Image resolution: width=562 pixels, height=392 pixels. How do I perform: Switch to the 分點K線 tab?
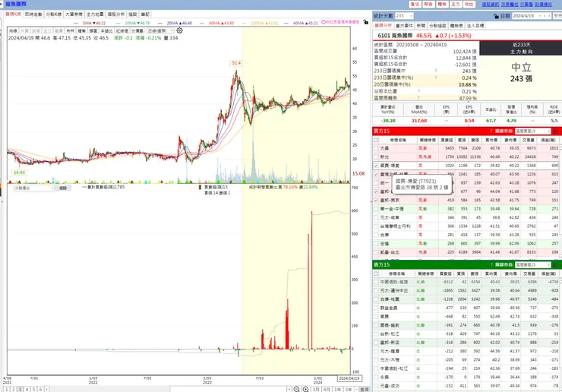[54, 14]
